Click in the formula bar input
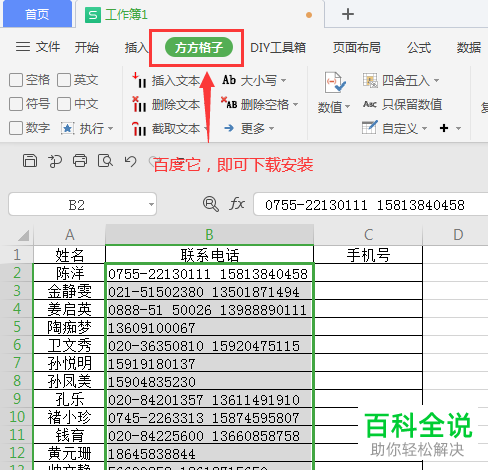 coord(371,204)
